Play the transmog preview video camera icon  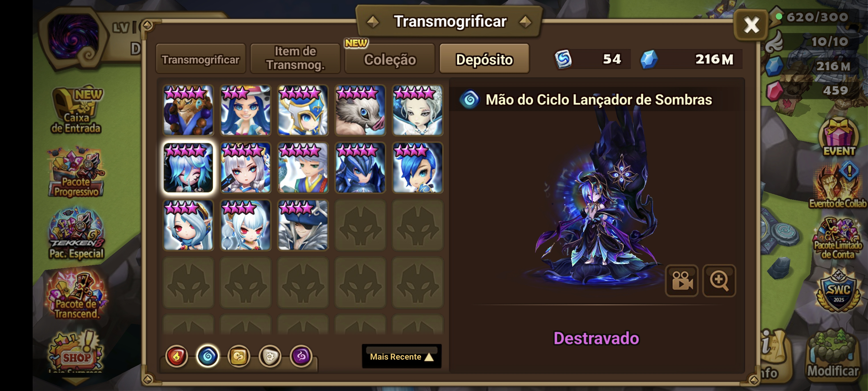(682, 281)
